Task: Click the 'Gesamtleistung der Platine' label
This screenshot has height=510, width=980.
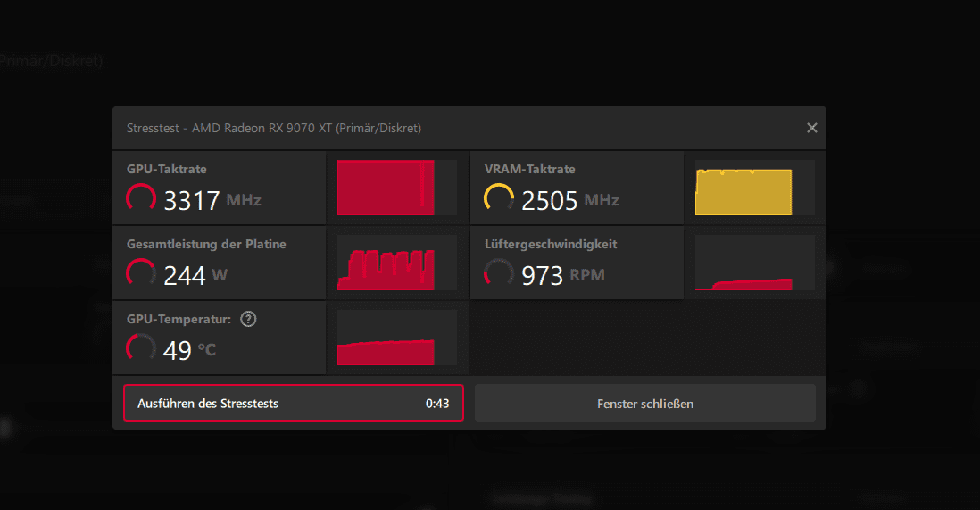Action: click(206, 244)
